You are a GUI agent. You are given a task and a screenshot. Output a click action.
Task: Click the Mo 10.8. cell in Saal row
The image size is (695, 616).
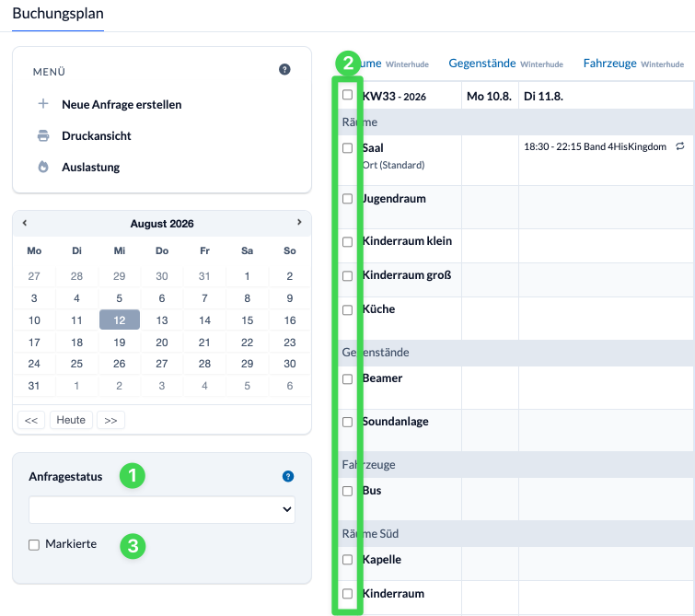point(491,160)
